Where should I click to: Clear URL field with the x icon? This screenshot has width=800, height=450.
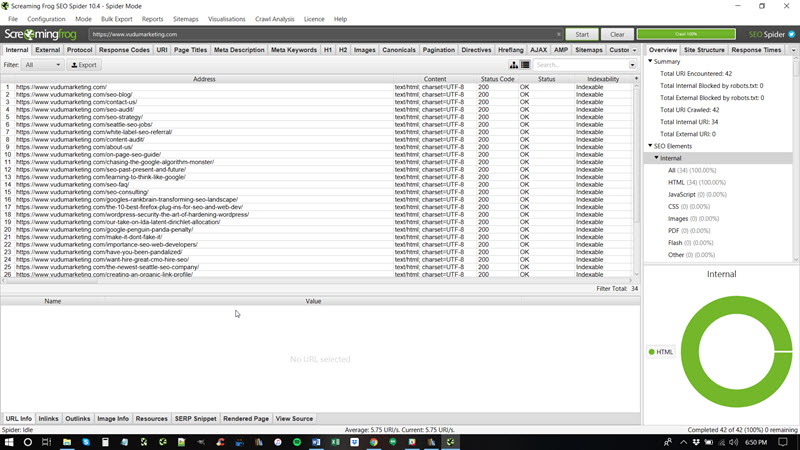(559, 34)
